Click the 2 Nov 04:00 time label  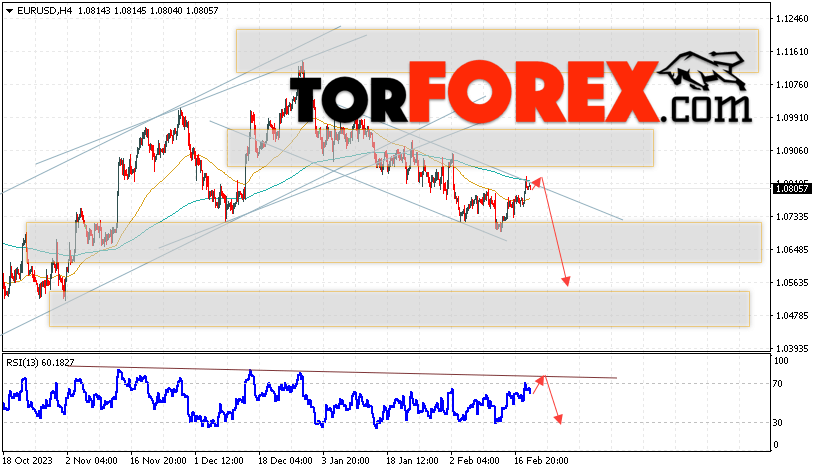point(92,461)
